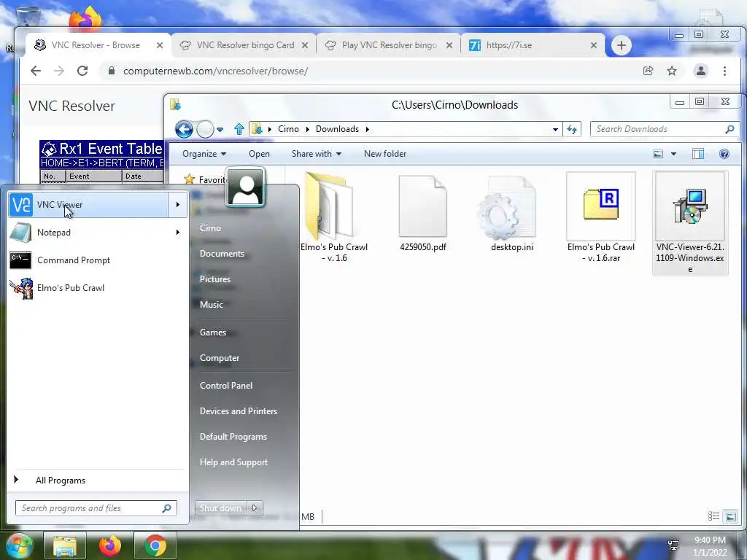Open Music from Start menu
Viewport: 747px width, 560px height.
click(211, 305)
